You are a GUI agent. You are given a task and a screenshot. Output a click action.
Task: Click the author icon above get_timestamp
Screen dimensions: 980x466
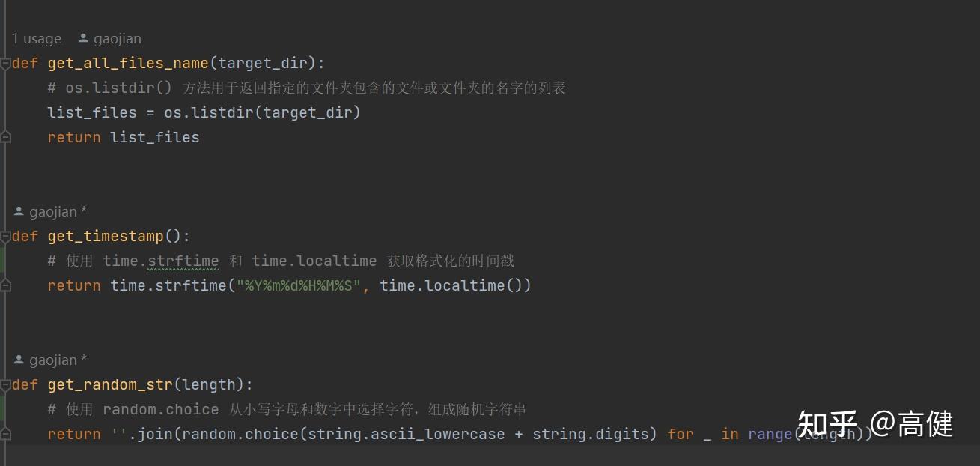coord(19,212)
